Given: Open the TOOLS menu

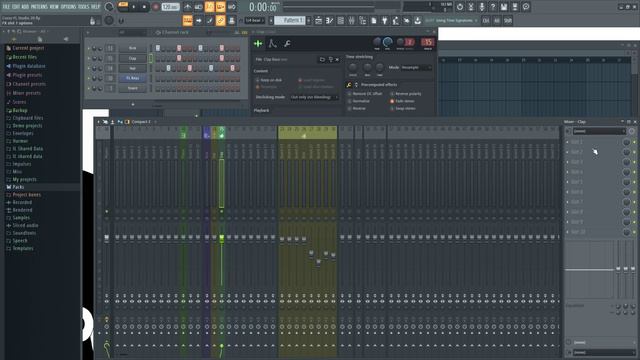Looking at the screenshot, I should point(83,7).
